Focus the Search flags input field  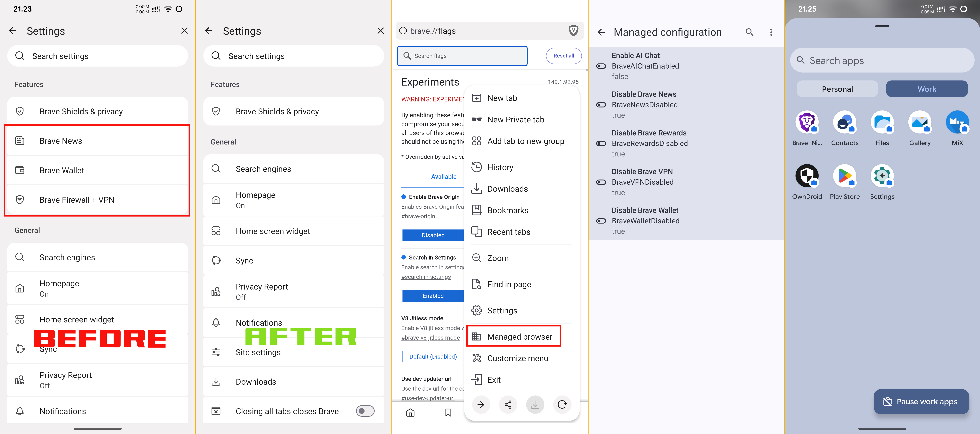[462, 56]
